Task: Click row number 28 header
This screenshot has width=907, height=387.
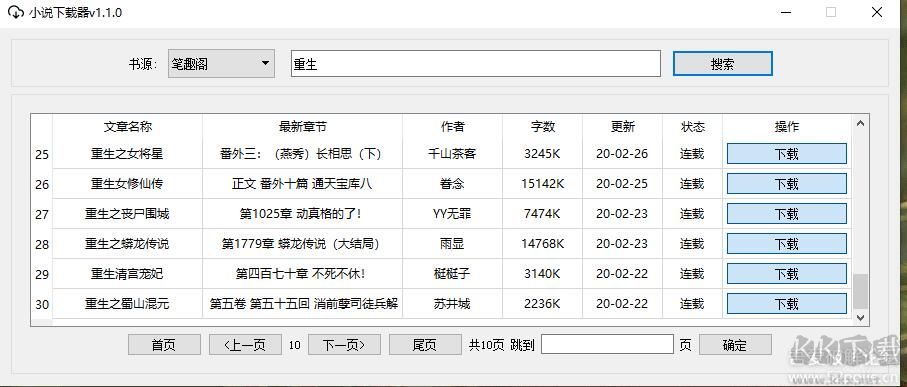Action: pyautogui.click(x=42, y=244)
